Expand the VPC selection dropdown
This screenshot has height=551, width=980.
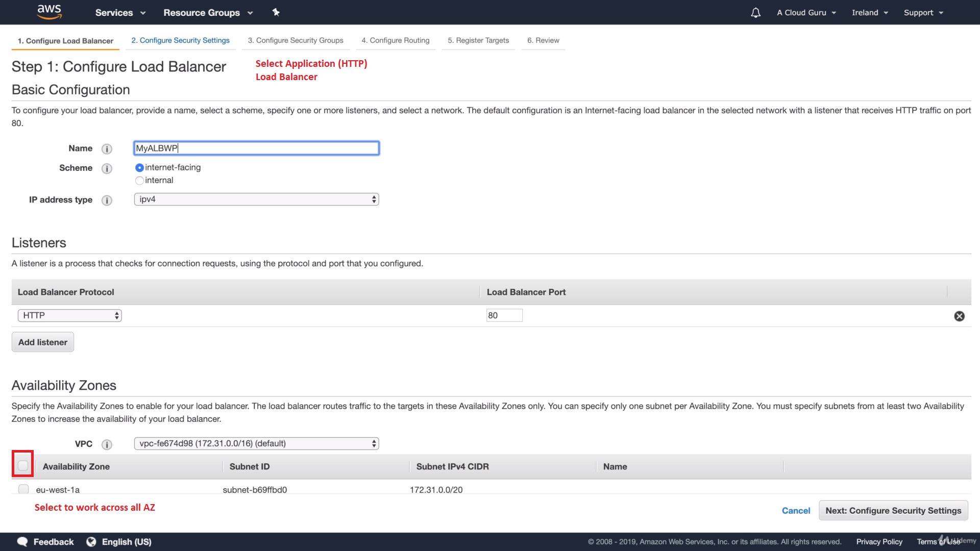tap(256, 444)
